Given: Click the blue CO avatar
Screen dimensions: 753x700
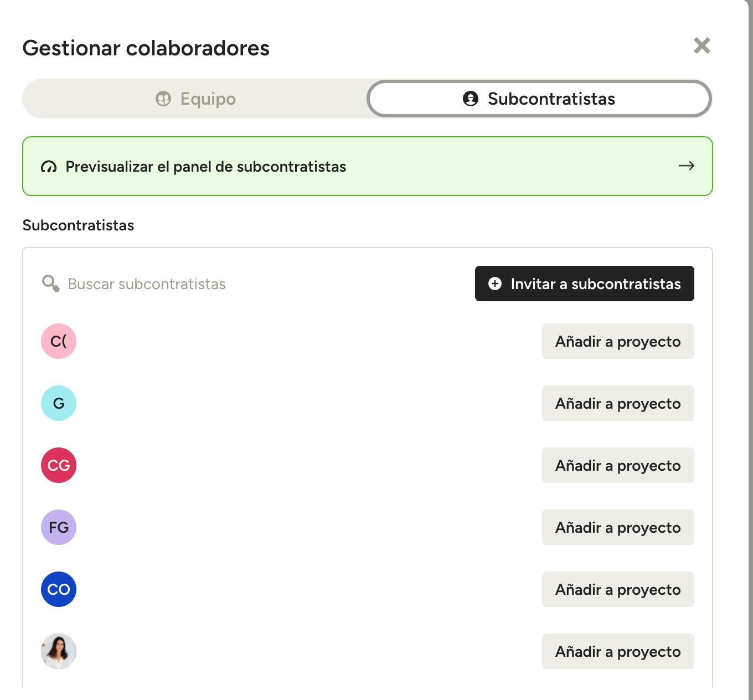Looking at the screenshot, I should click(59, 589).
